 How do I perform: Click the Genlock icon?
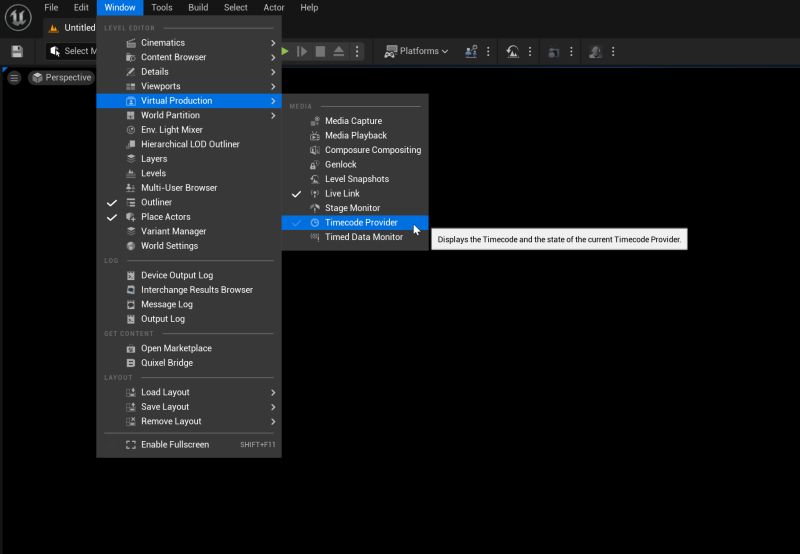coord(315,165)
